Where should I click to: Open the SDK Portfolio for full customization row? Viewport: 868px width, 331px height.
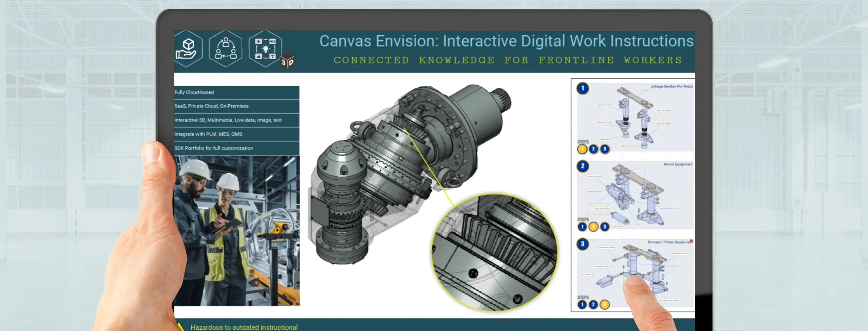236,148
